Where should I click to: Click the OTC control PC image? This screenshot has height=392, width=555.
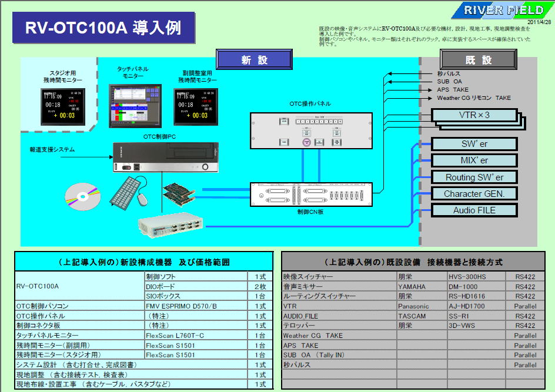[x=166, y=158]
